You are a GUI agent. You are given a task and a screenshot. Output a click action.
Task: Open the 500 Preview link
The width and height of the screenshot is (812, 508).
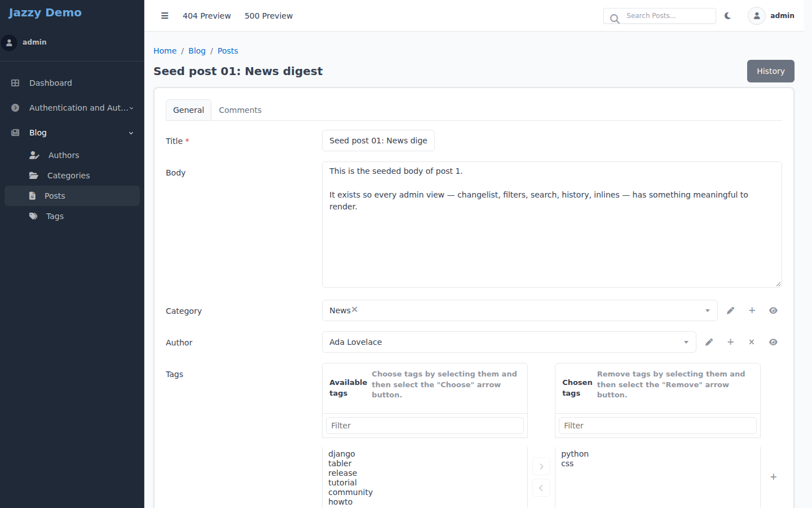click(268, 16)
